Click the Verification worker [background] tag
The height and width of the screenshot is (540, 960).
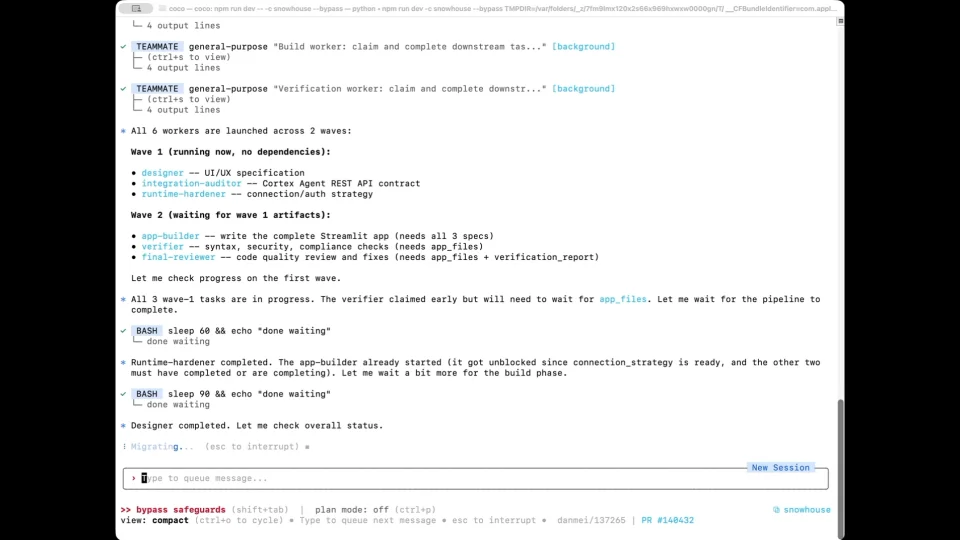[x=583, y=89]
